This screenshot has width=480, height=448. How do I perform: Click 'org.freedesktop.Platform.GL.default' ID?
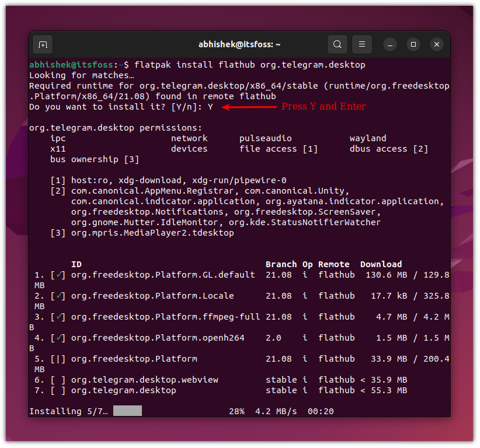(x=163, y=275)
